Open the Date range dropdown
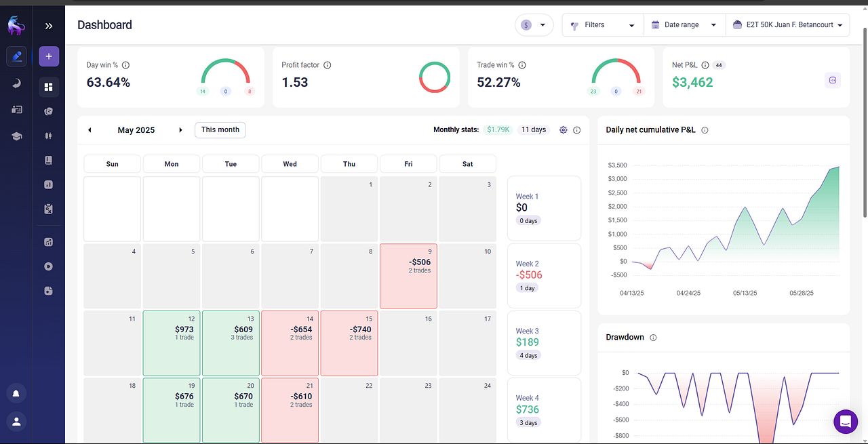868x444 pixels. [680, 24]
